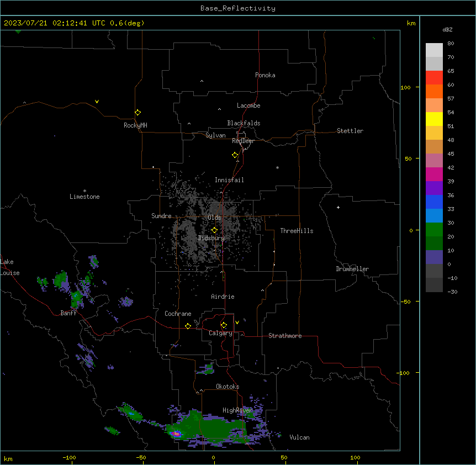Click the -100 tick on the bottom axis
Screen dimensions: 476x465
point(69,457)
